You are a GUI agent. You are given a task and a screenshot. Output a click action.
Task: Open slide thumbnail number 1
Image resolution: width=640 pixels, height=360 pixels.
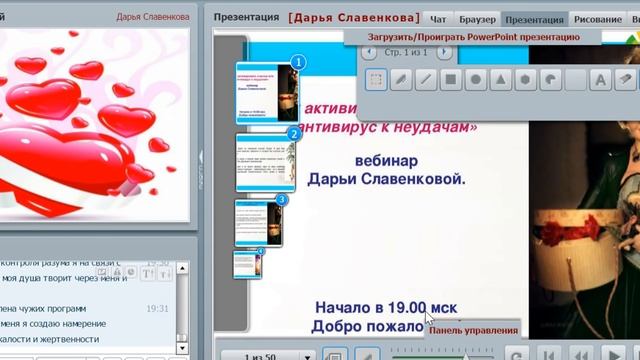pos(267,93)
